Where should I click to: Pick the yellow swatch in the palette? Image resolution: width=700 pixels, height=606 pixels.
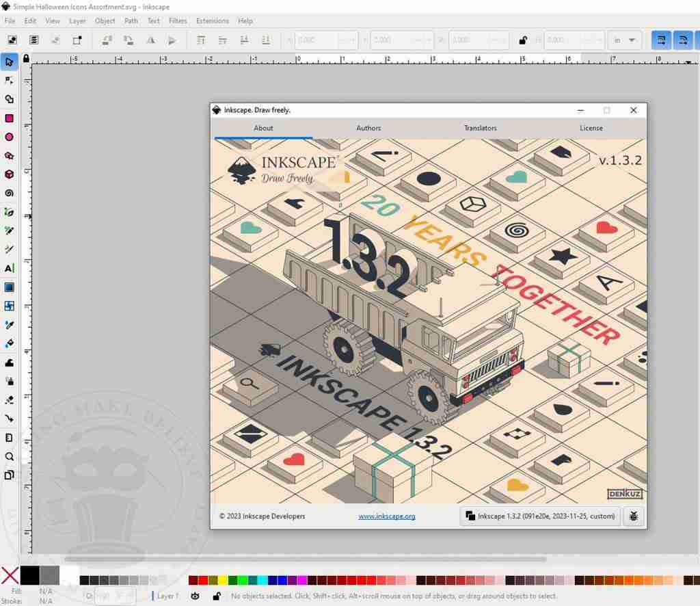(x=223, y=580)
